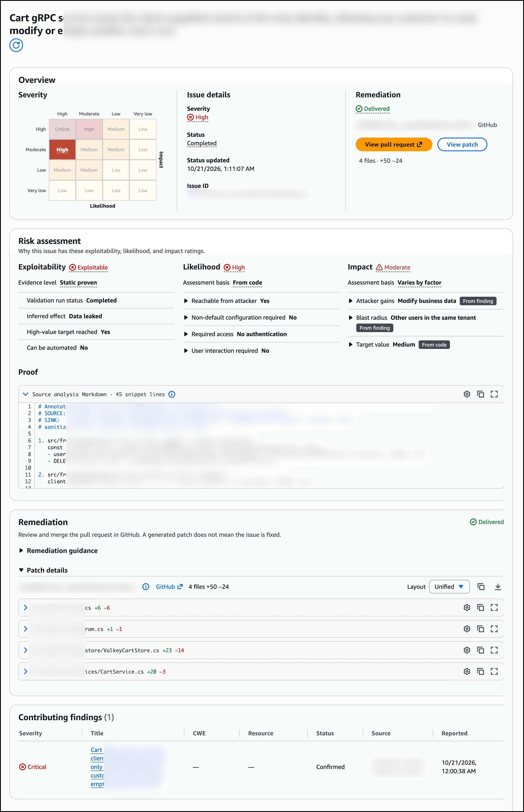Click the Exploitable status label
Viewport: 524px width, 812px height.
[89, 268]
